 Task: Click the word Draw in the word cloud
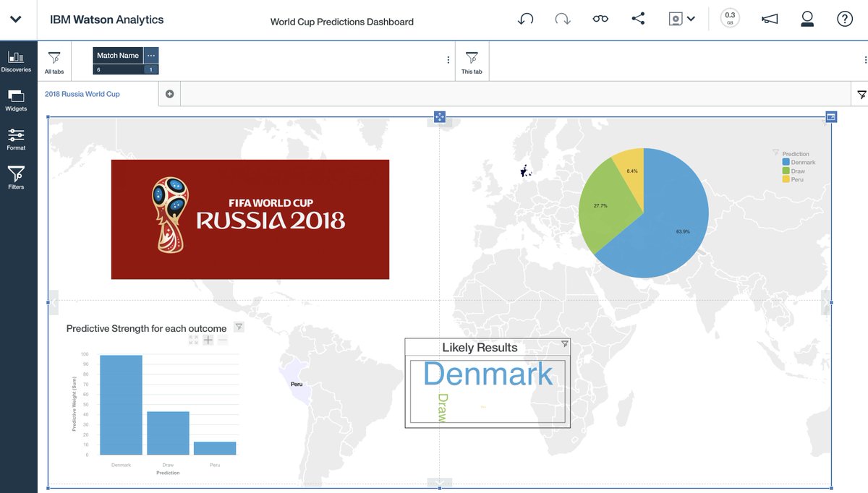(x=443, y=408)
